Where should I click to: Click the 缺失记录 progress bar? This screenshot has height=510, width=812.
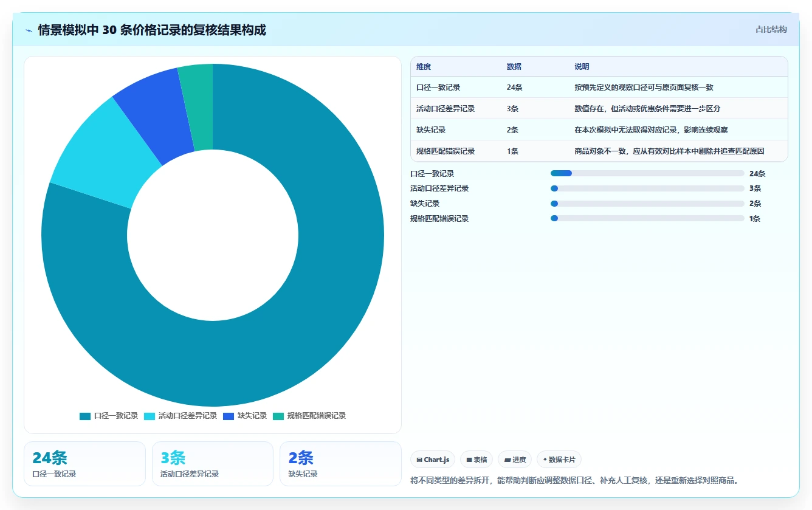pyautogui.click(x=647, y=204)
